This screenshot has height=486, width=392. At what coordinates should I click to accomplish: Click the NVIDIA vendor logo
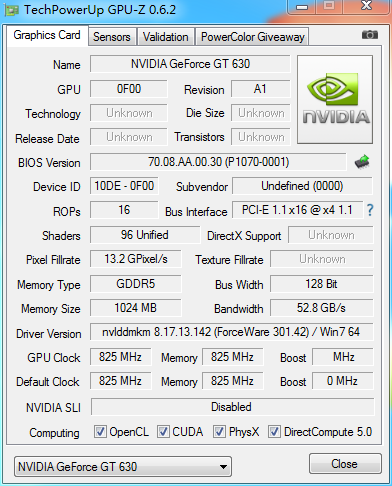click(335, 99)
